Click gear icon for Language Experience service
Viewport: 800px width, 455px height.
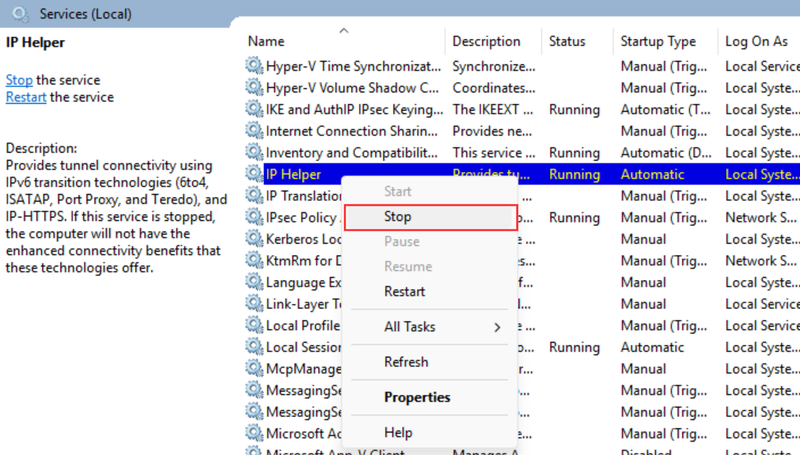(x=254, y=282)
